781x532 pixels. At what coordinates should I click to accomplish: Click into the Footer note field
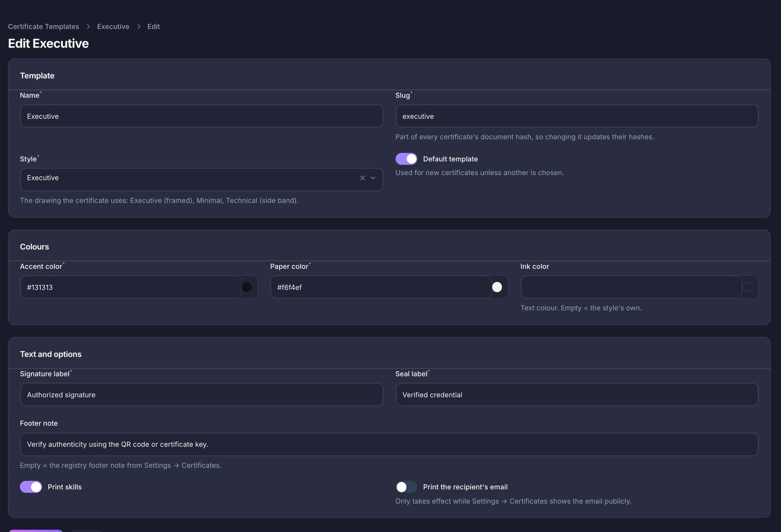[x=389, y=444]
